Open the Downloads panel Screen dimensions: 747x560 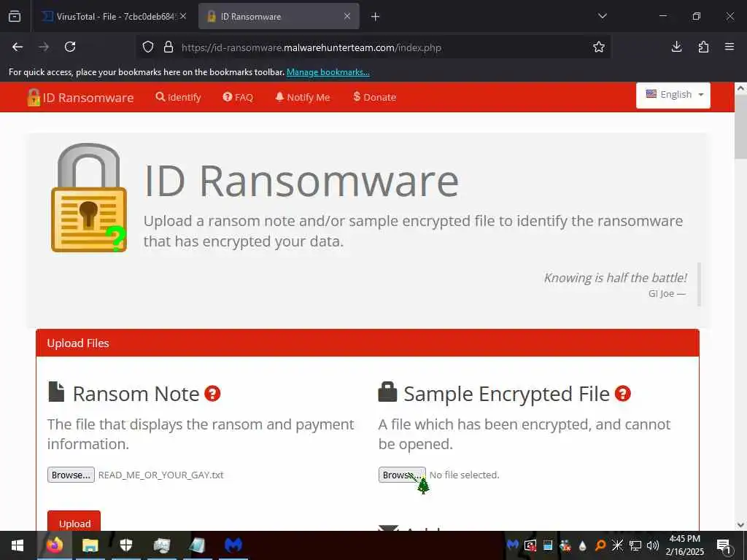point(676,47)
